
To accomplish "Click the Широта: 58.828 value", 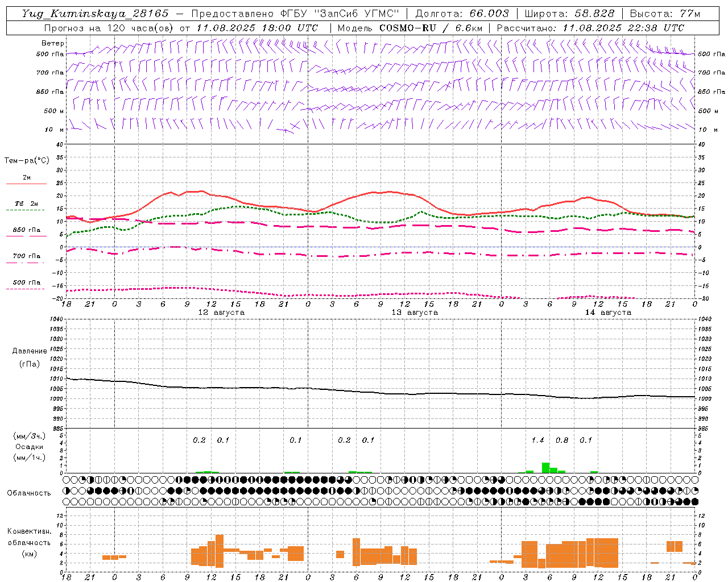I will point(569,14).
